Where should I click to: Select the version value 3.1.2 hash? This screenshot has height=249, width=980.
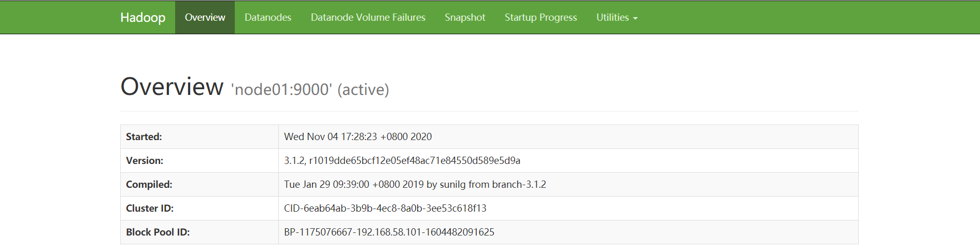402,160
